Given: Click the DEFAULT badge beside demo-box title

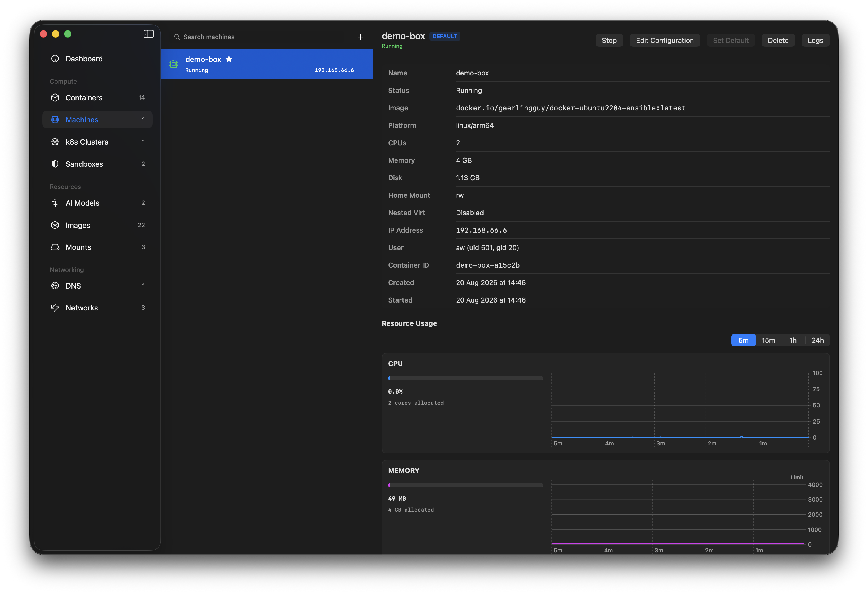Looking at the screenshot, I should 444,36.
